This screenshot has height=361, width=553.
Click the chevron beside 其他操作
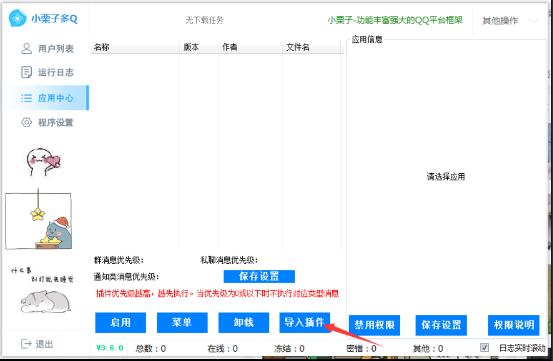coord(534,20)
